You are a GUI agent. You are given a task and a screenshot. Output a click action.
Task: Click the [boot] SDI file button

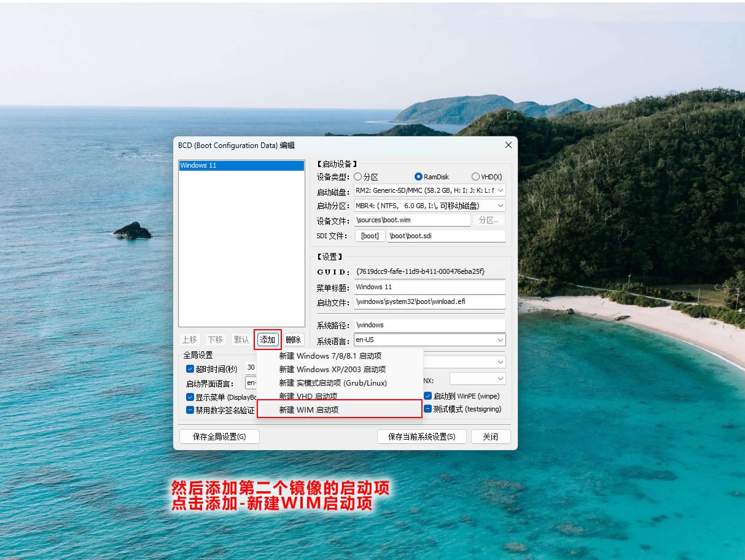click(x=370, y=236)
